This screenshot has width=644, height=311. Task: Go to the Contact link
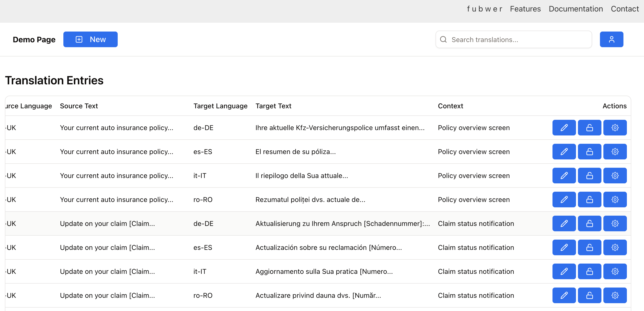tap(624, 9)
